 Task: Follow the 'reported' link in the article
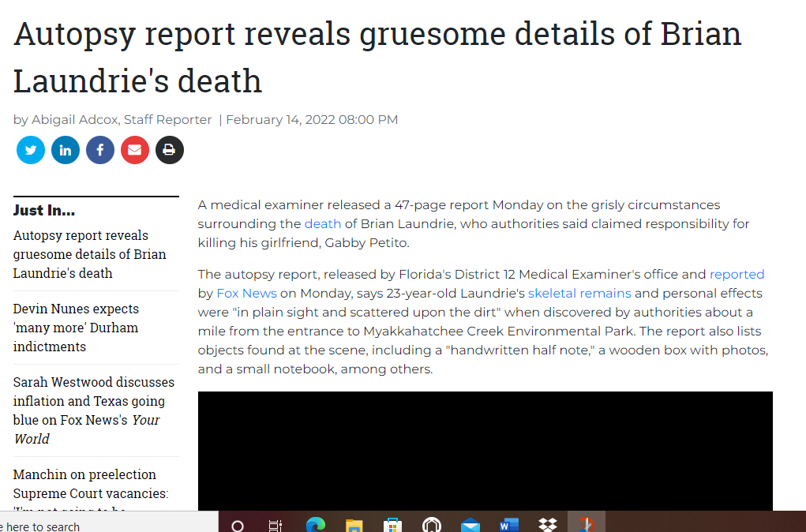coord(737,275)
